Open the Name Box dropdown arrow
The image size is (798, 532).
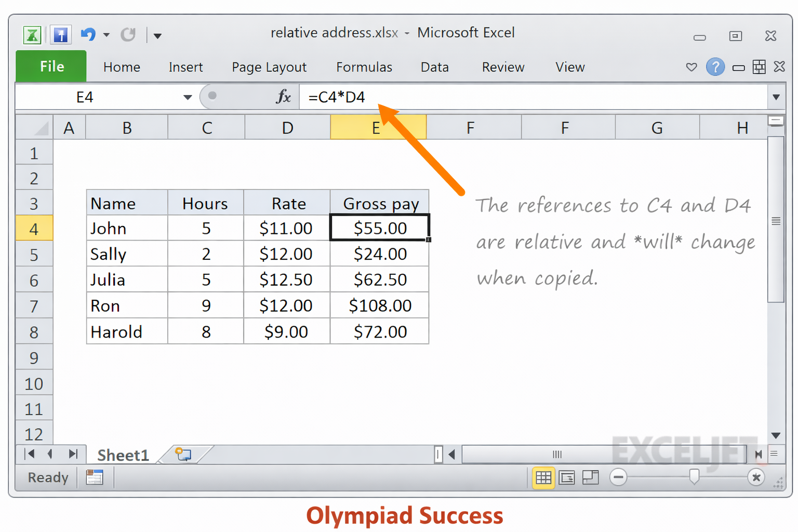coord(188,97)
